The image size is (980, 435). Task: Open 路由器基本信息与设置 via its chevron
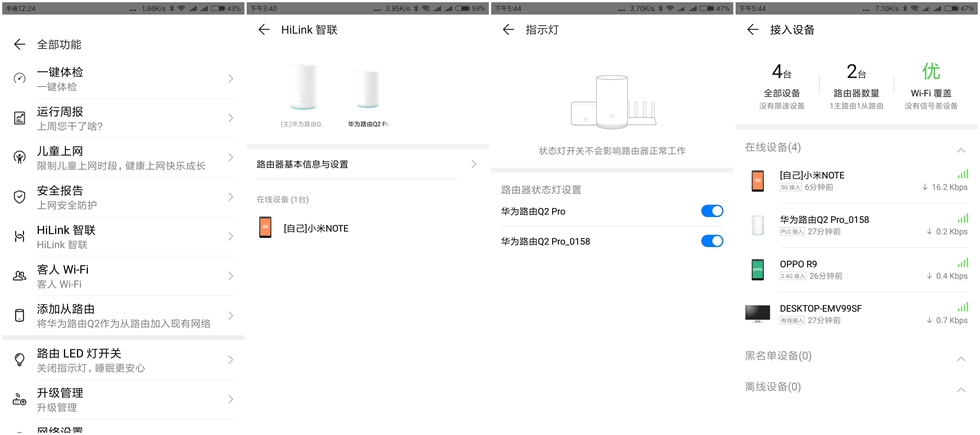[474, 164]
